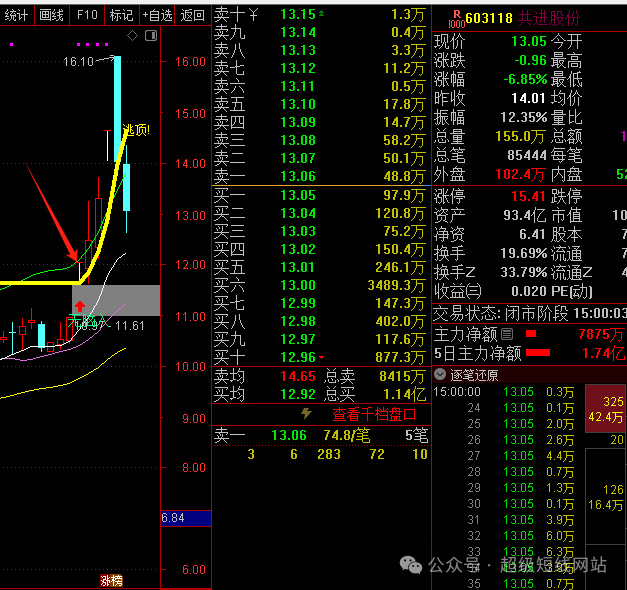Click the ¥ icon beside 卖十

coord(253,15)
